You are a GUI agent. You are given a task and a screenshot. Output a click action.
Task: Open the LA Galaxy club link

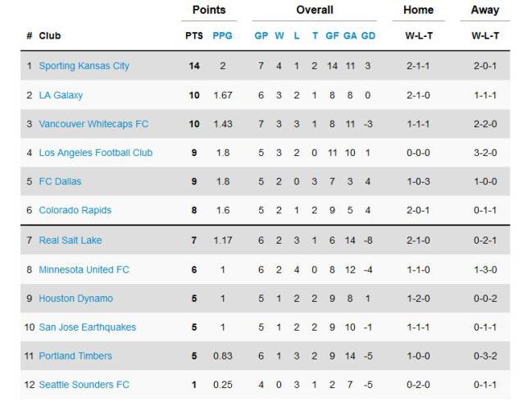(x=61, y=95)
